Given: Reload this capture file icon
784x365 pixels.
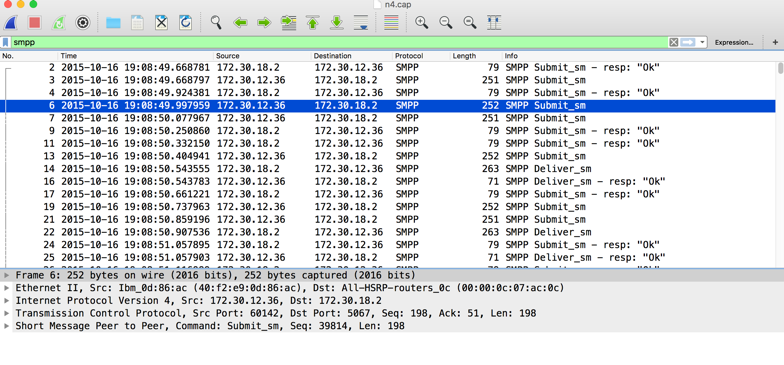Looking at the screenshot, I should click(186, 22).
